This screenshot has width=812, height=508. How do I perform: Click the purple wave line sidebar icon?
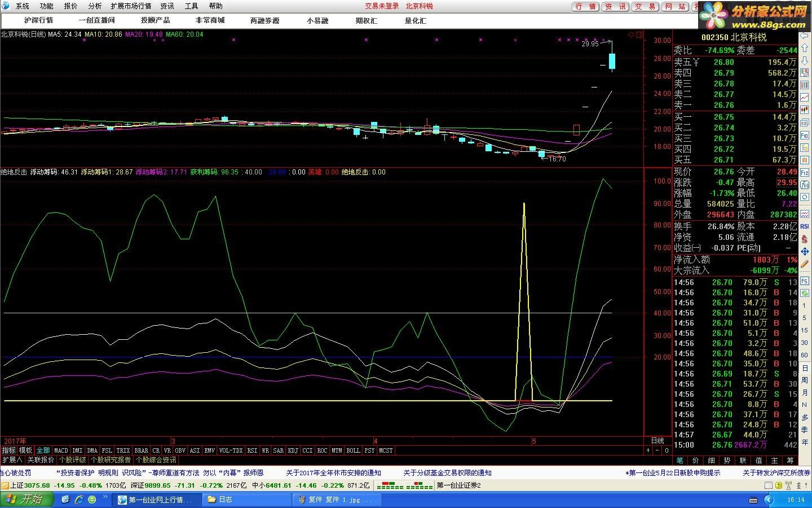click(x=805, y=213)
